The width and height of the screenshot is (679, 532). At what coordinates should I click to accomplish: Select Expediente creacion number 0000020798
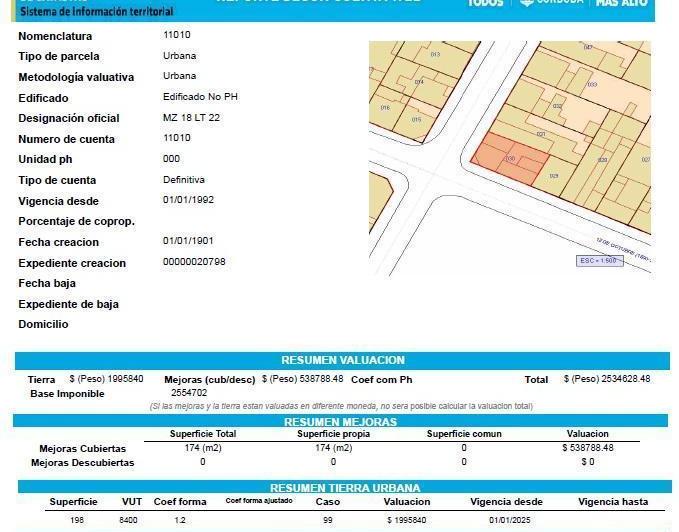(x=194, y=262)
